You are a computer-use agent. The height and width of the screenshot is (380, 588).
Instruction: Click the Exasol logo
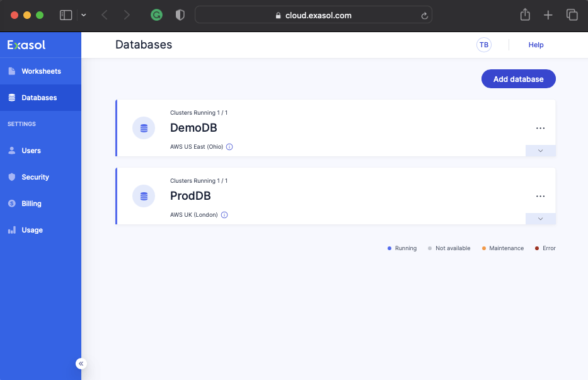click(x=26, y=45)
